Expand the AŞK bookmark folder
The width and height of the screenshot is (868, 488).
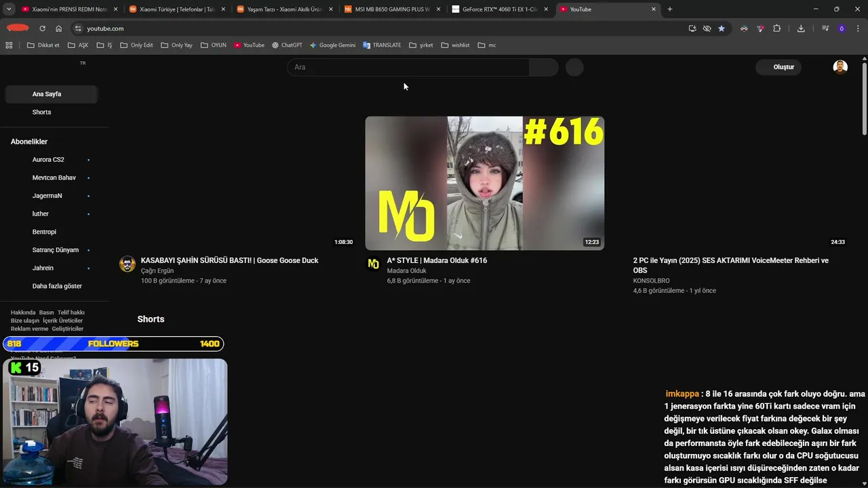(x=78, y=45)
